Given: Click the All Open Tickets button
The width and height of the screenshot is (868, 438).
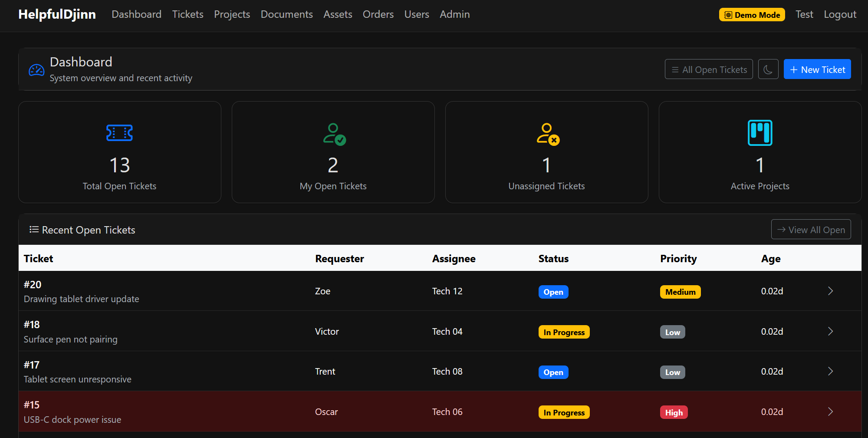Looking at the screenshot, I should [709, 69].
